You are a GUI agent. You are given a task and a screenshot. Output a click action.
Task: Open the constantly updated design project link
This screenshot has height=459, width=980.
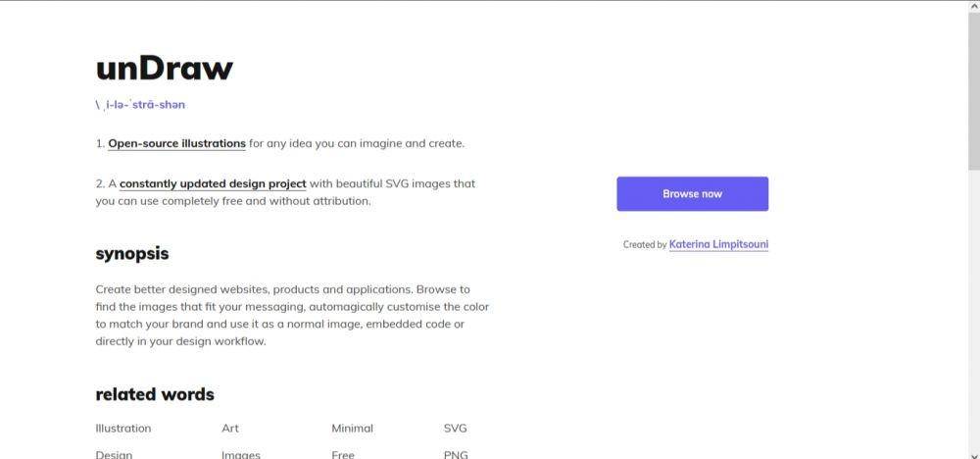point(213,183)
